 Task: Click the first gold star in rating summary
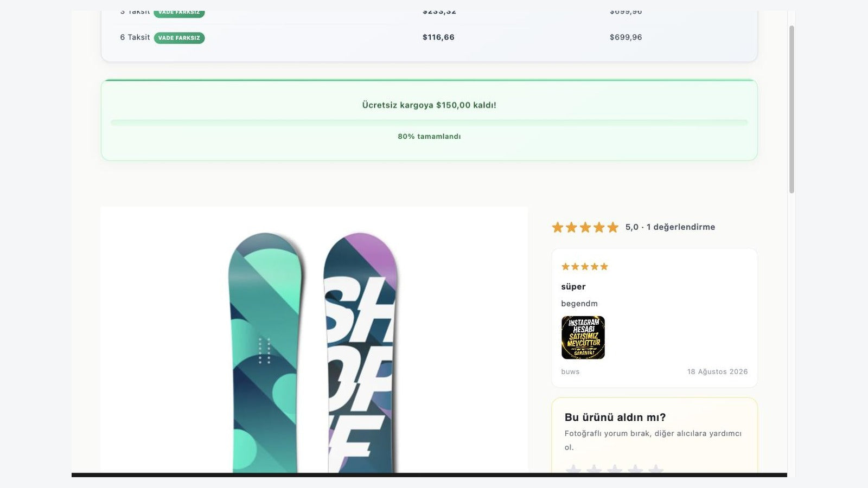click(x=558, y=227)
